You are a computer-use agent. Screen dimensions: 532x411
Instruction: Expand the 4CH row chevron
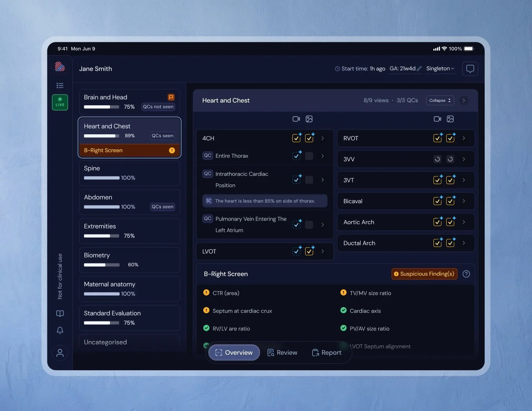(x=323, y=138)
